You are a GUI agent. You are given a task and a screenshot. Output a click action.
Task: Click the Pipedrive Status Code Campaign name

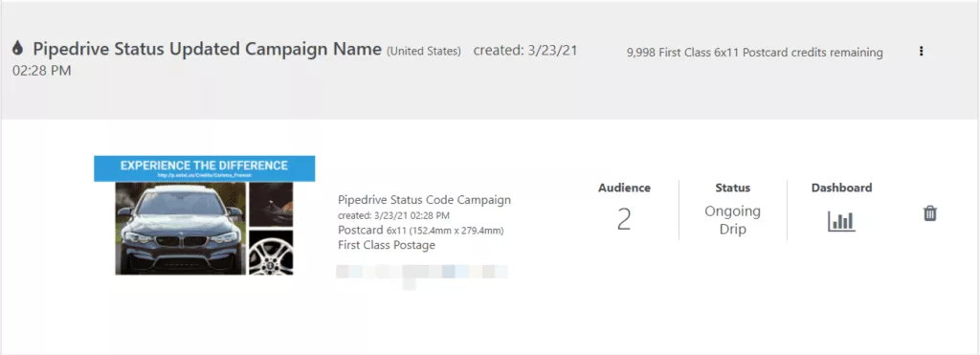tap(424, 200)
